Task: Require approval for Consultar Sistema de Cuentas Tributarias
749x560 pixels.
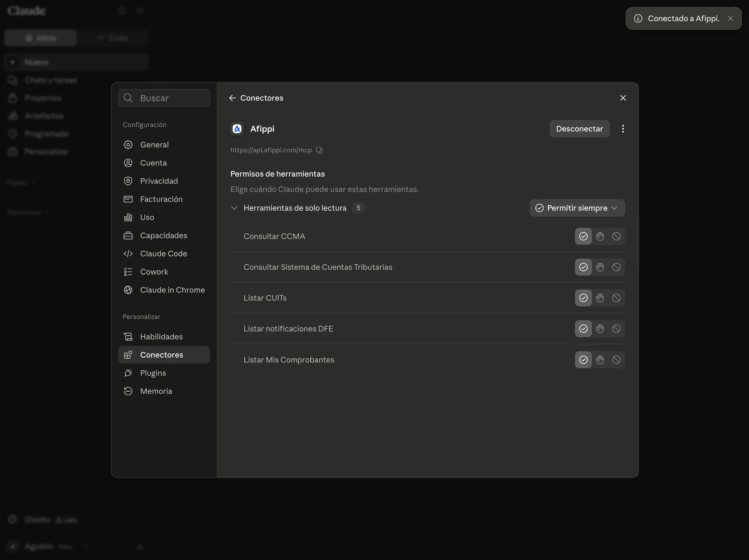Action: [x=600, y=267]
